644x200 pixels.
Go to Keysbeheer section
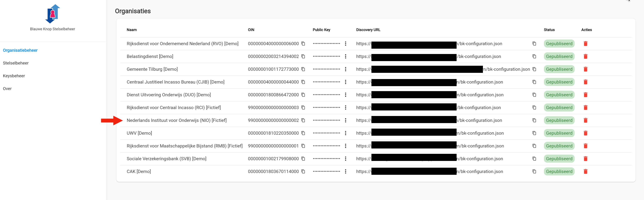click(14, 76)
